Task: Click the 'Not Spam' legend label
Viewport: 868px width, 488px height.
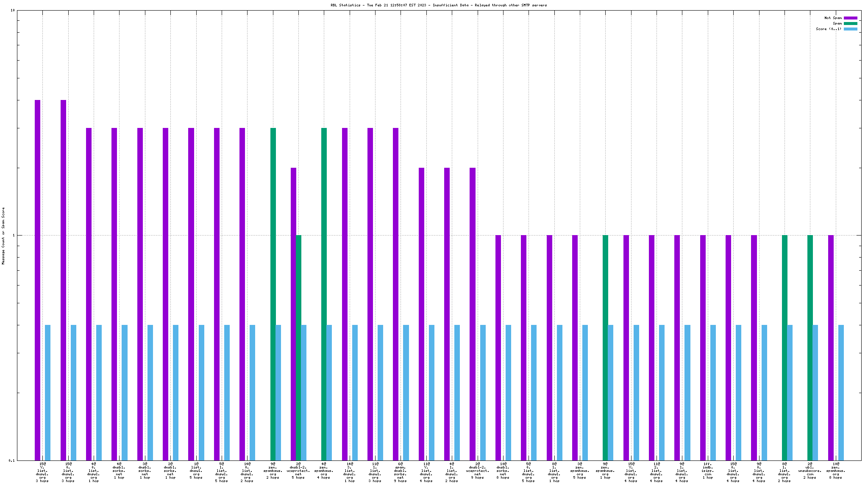Action: [x=833, y=18]
